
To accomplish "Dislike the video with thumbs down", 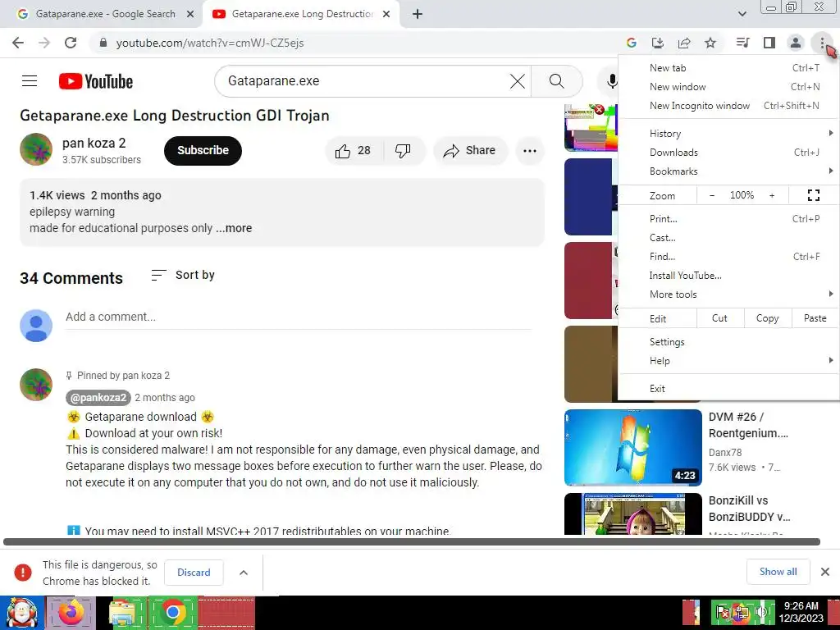I will coord(404,151).
